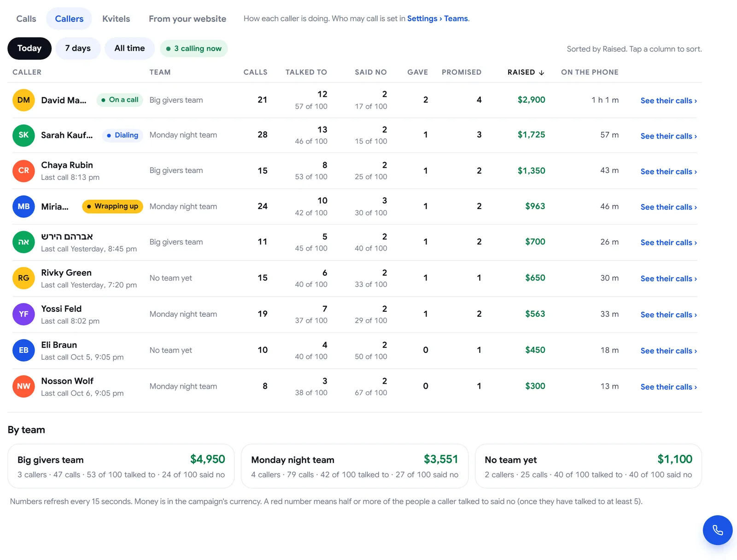737x560 pixels.
Task: Select the 7 days time filter
Action: click(x=78, y=48)
